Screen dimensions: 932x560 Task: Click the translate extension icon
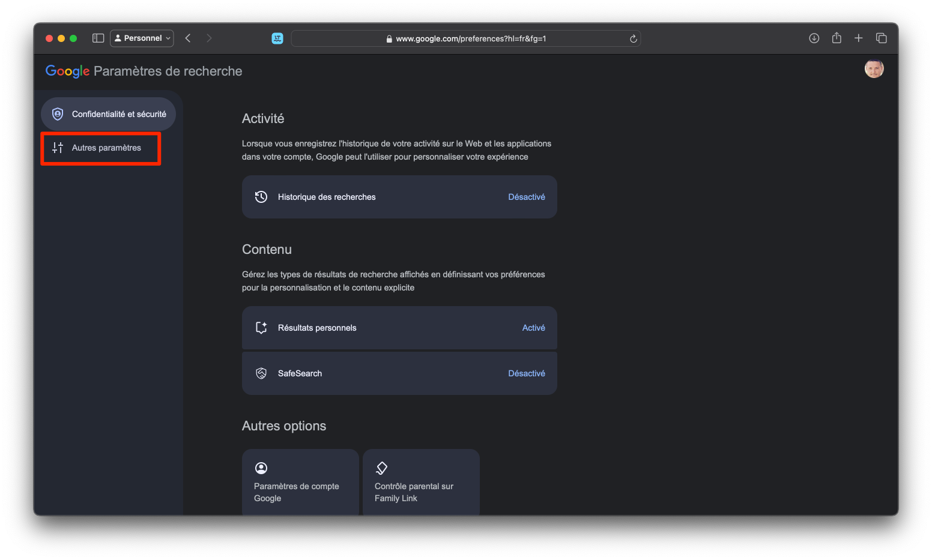click(x=277, y=38)
